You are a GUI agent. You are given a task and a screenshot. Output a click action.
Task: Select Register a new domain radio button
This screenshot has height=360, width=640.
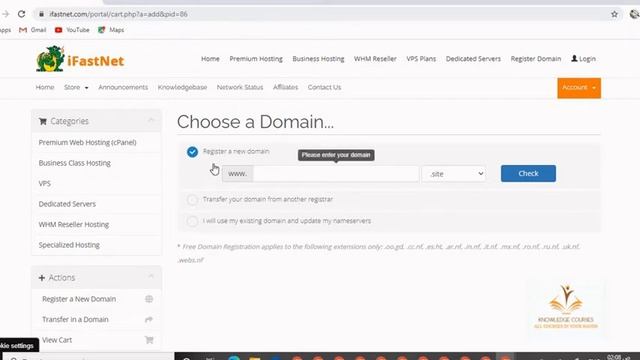(192, 152)
